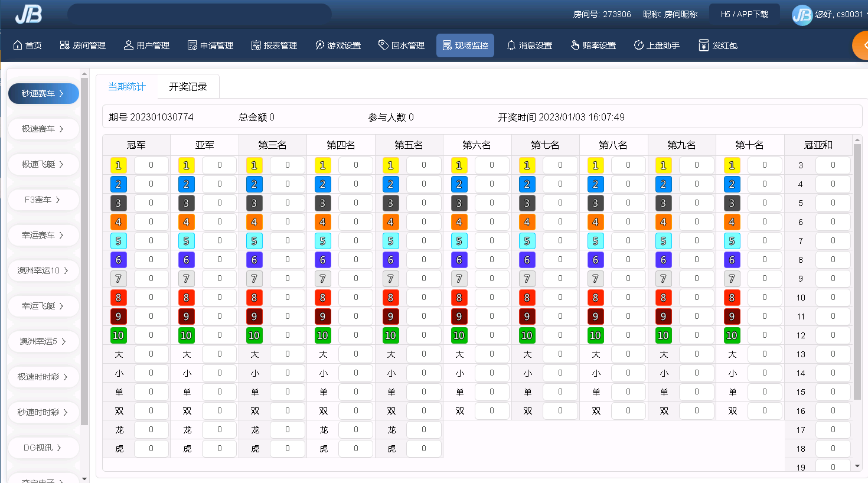868x483 pixels.
Task: Open the 首页 home icon
Action: pos(18,45)
